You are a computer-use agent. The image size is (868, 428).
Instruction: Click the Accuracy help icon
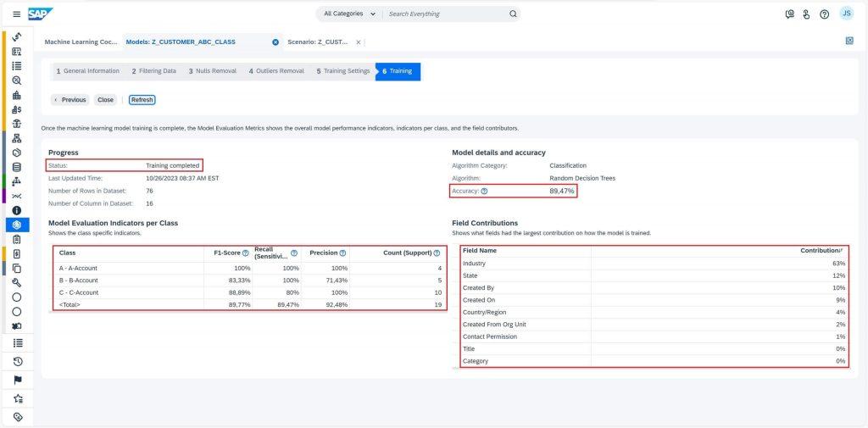[x=484, y=191]
